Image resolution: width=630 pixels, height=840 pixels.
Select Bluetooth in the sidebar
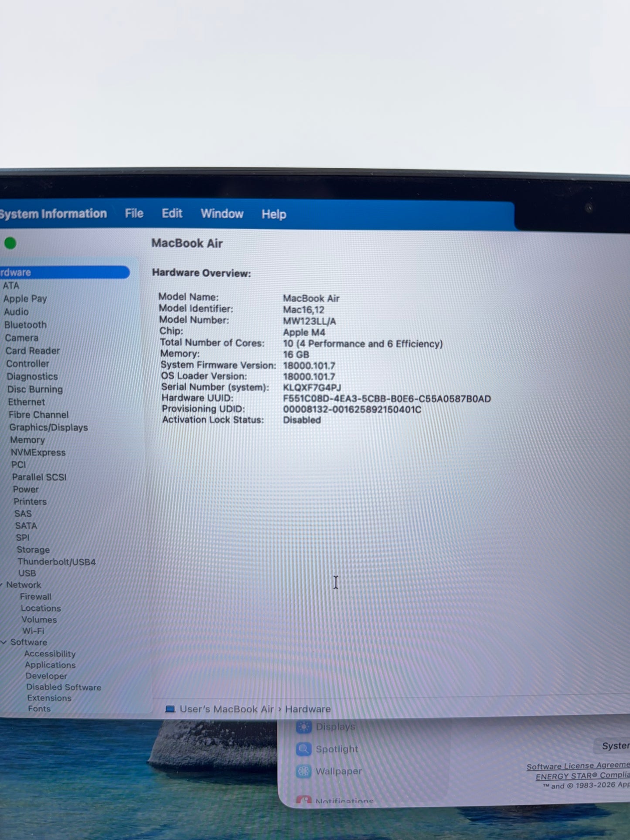pyautogui.click(x=25, y=325)
